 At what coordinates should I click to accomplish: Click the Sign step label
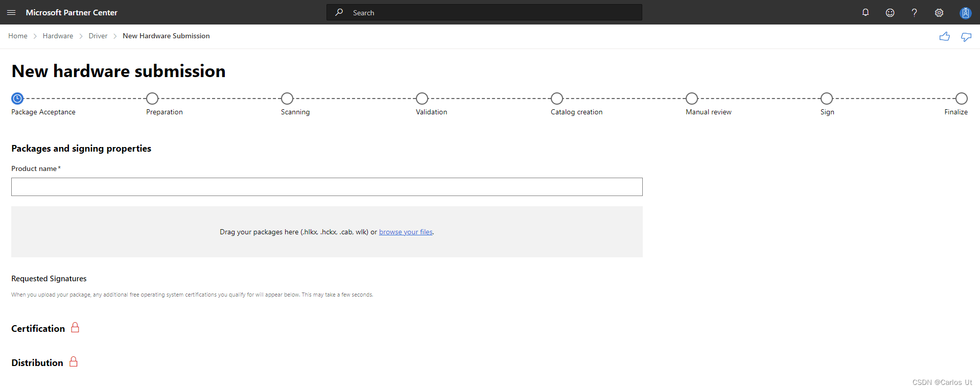click(827, 112)
